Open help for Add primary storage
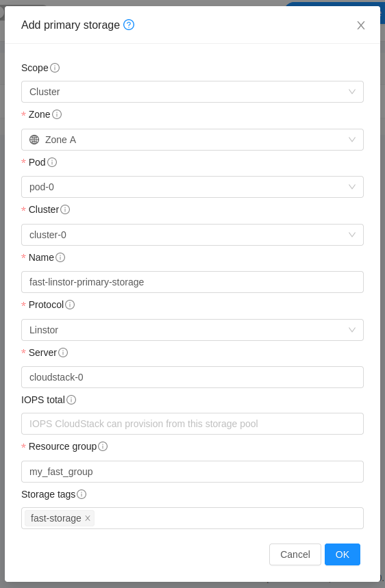Screen dimensions: 385x588 tap(129, 25)
